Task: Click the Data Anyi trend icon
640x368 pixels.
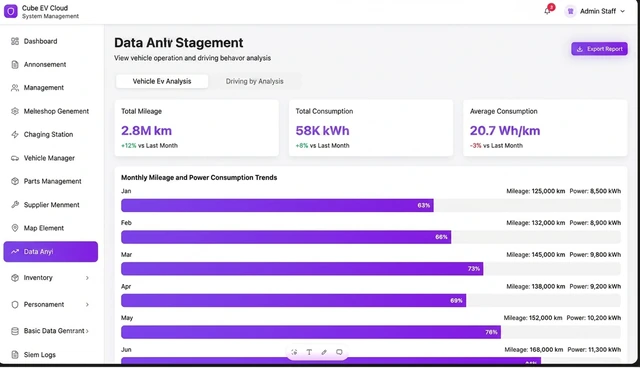Action: coord(15,252)
